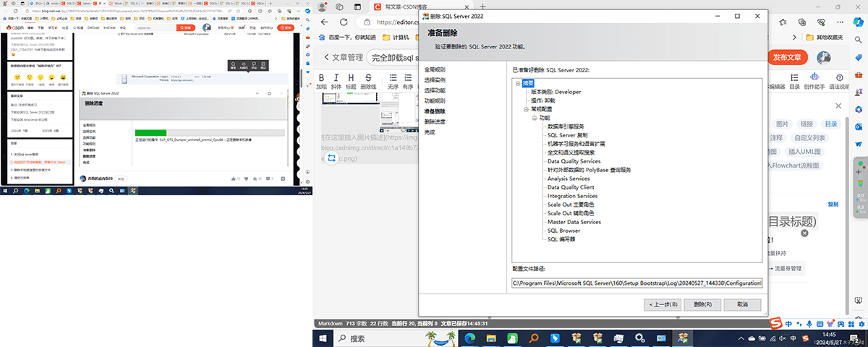Collapse the 摘要 tree node

click(518, 83)
